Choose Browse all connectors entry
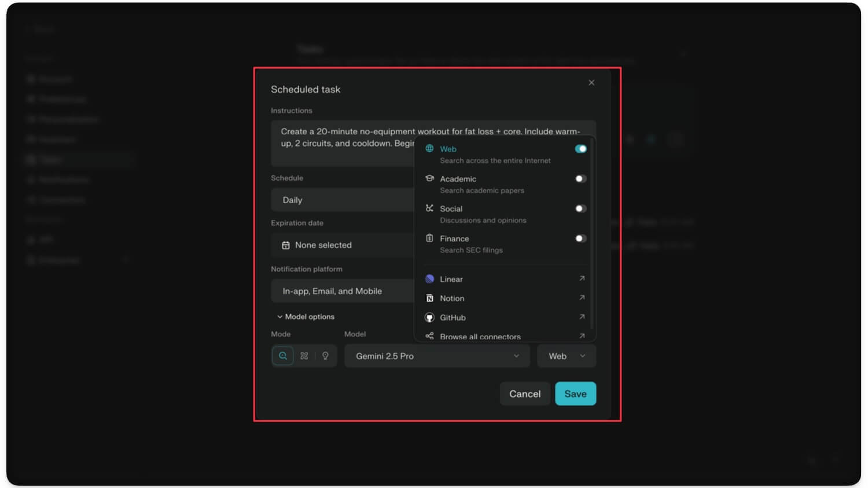The image size is (868, 488). pyautogui.click(x=480, y=336)
